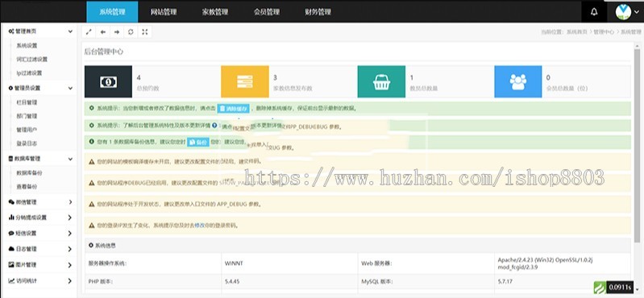The image size is (644, 298).
Task: Click the 后台管理中心 panel title
Action: [103, 52]
